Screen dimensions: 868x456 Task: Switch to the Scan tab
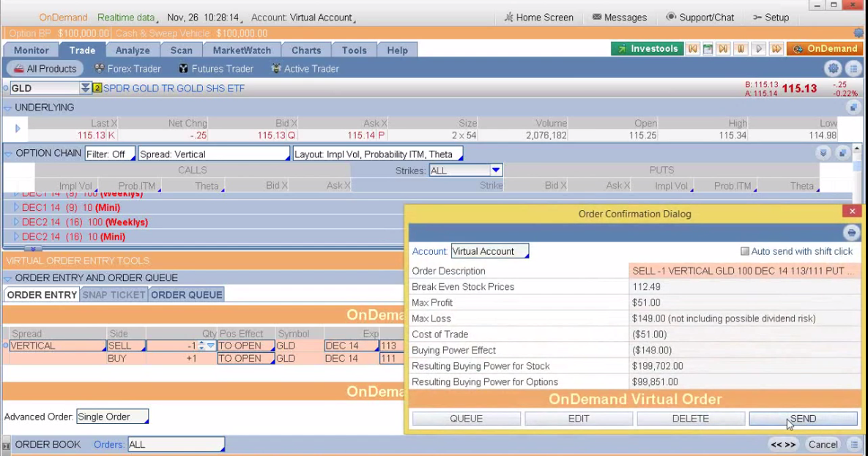[x=181, y=50]
